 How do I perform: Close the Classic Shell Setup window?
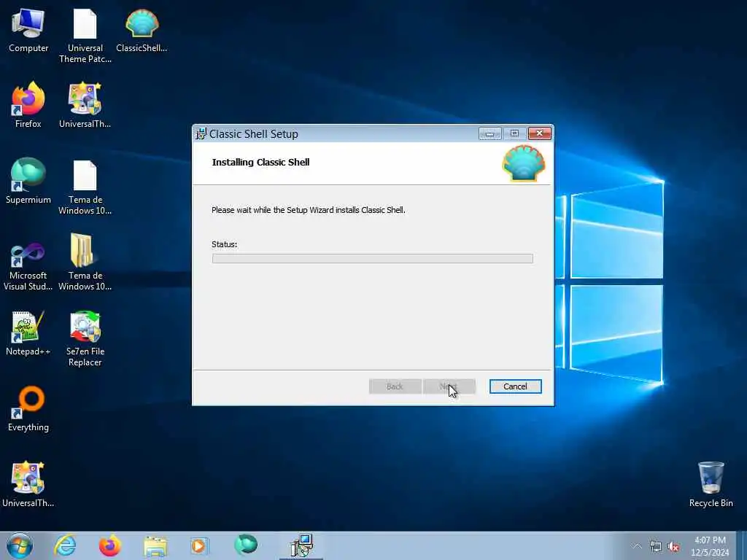click(x=540, y=133)
